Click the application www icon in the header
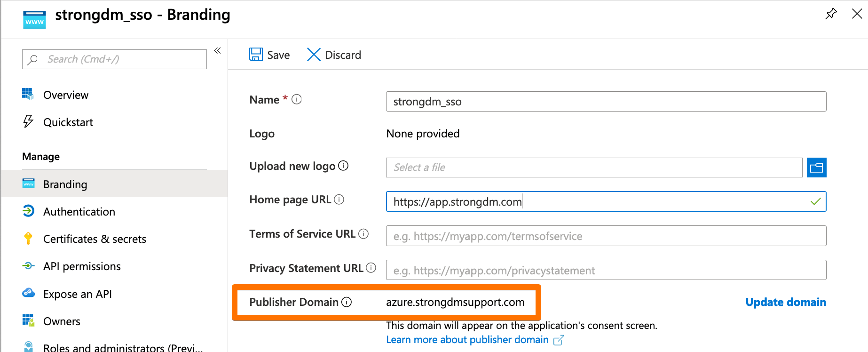868x352 pixels. point(34,20)
